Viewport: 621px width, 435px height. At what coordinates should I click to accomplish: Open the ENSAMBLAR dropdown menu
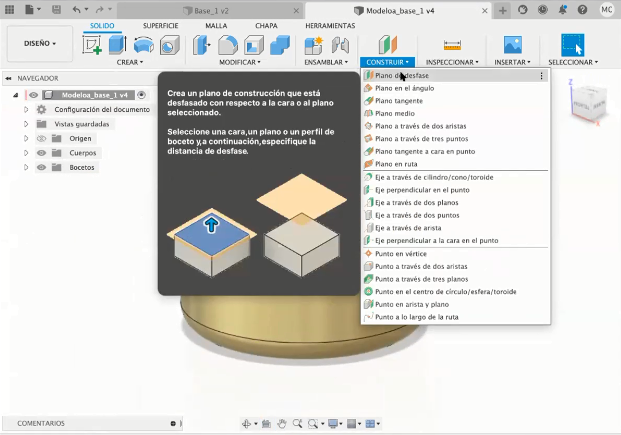click(x=326, y=63)
